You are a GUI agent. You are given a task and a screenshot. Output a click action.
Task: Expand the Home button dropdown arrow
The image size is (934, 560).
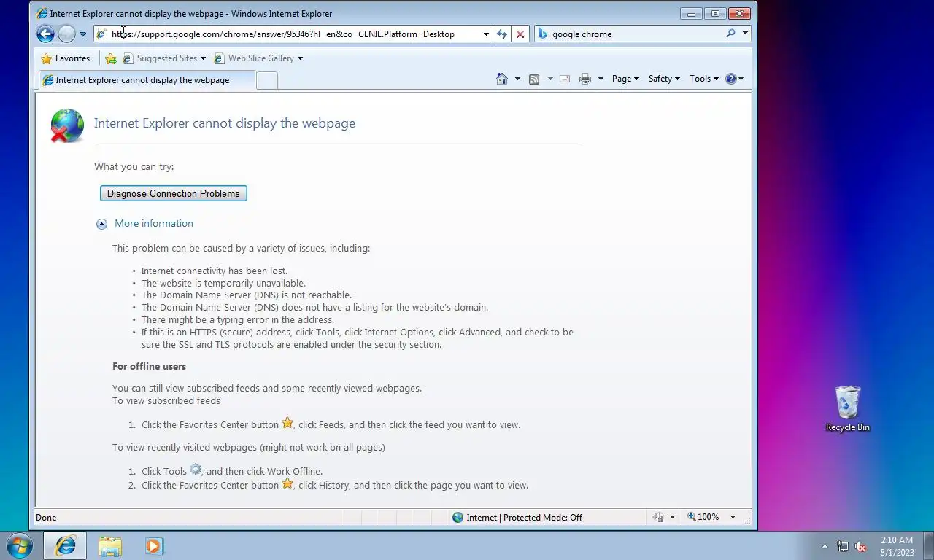(517, 79)
